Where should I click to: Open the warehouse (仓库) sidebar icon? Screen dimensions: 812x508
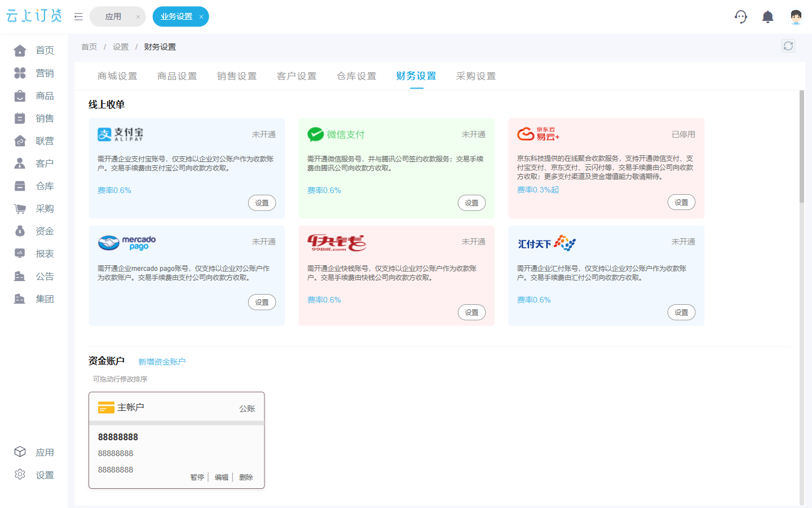pos(20,186)
